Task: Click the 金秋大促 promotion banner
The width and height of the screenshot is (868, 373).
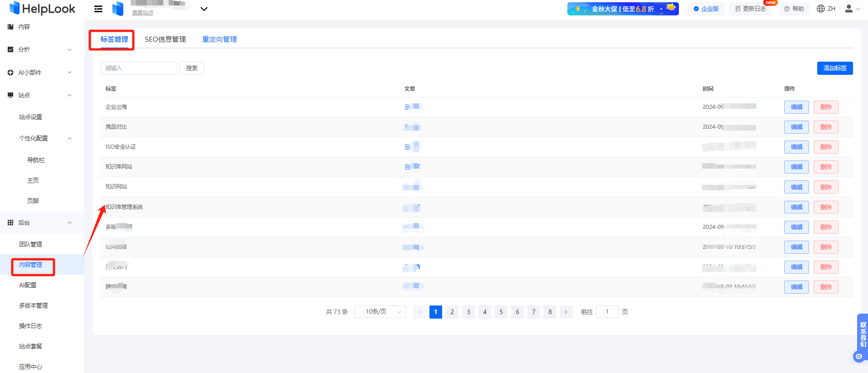Action: tap(623, 9)
